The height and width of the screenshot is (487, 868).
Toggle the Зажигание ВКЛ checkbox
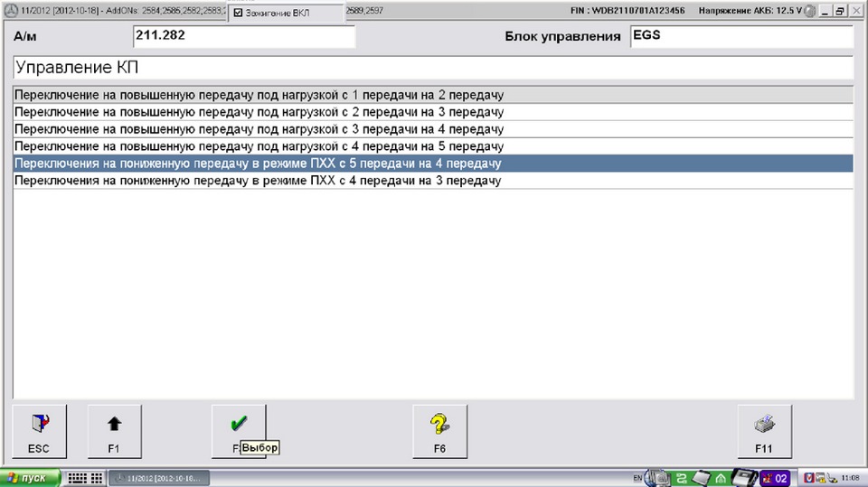coord(239,13)
